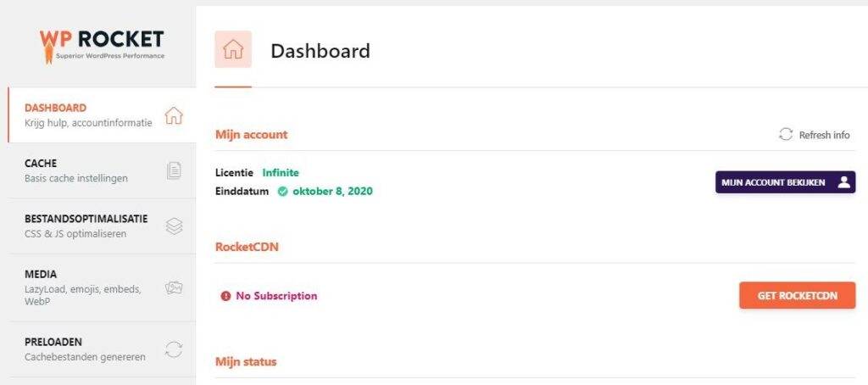The image size is (868, 385).
Task: Click the red warning icon near No Subscription
Action: [x=225, y=296]
